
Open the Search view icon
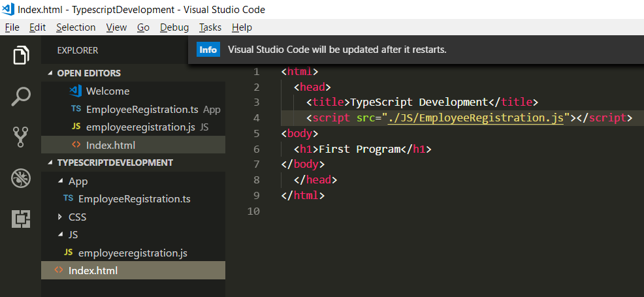(22, 96)
